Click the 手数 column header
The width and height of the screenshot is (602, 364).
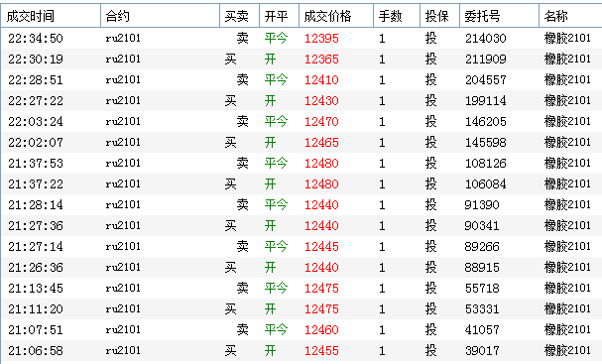click(x=397, y=16)
